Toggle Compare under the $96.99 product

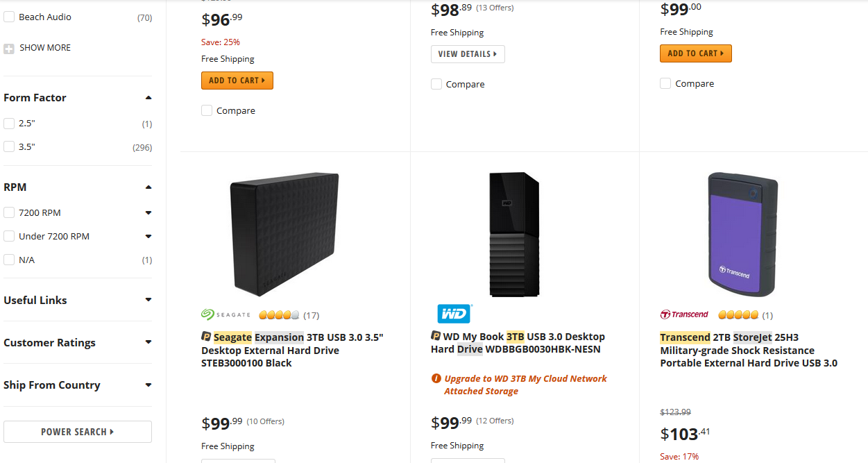[207, 110]
